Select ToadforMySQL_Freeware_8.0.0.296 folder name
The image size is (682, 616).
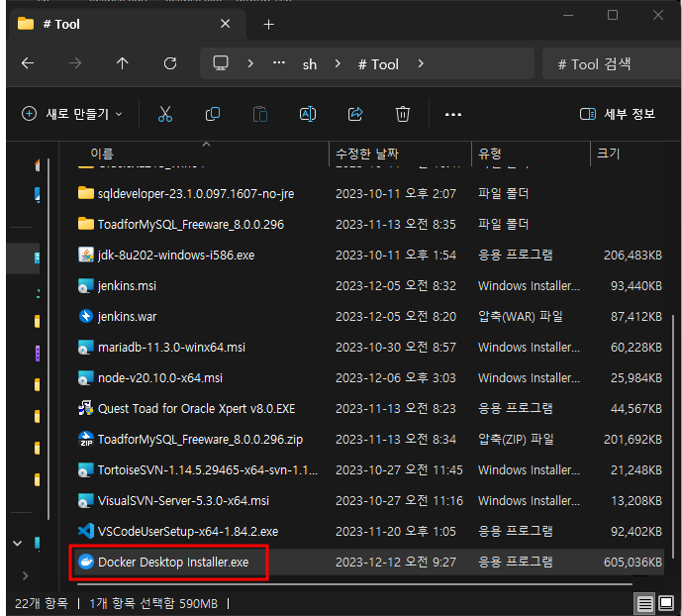(x=190, y=225)
